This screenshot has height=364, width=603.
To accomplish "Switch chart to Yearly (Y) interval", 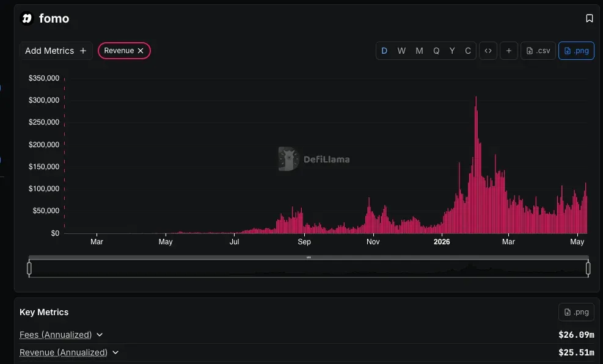I will coord(452,51).
